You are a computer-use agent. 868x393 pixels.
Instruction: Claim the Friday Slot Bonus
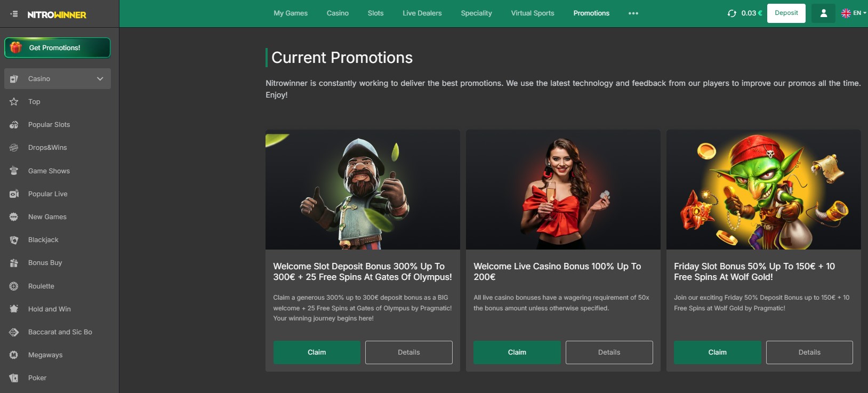pos(718,352)
